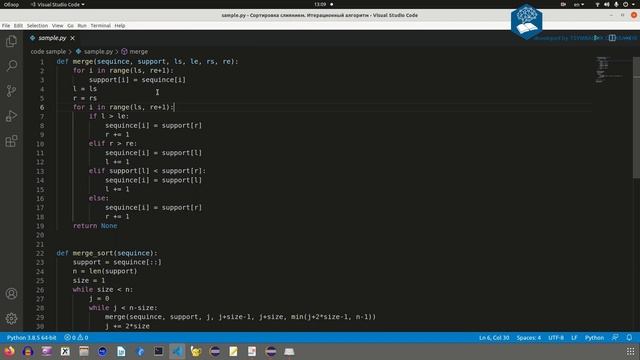Open the Manage gear menu
This screenshot has width=640, height=360.
[11, 318]
